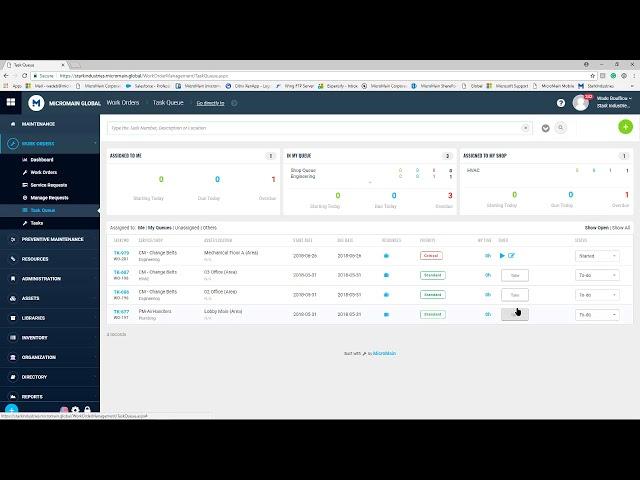Click the user avatar with notification badge
The height and width of the screenshot is (480, 640).
tap(581, 103)
